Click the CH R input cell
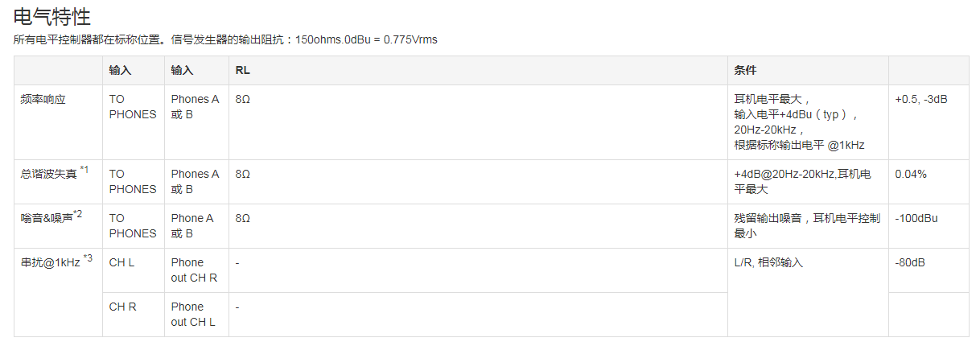The image size is (980, 346). [122, 307]
